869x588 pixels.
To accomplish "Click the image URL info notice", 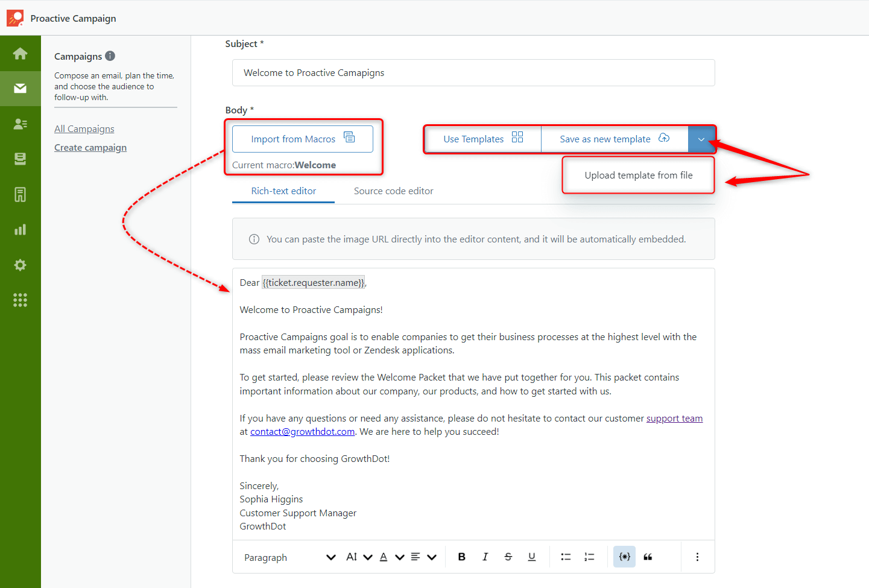I will [x=473, y=239].
